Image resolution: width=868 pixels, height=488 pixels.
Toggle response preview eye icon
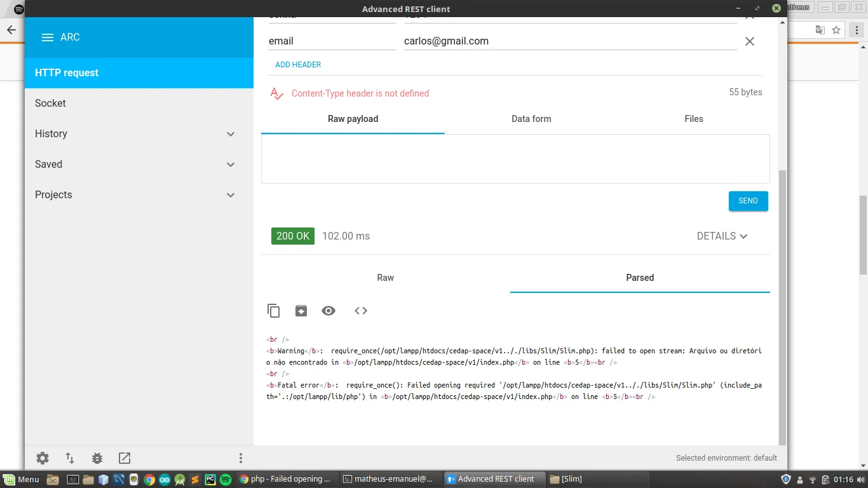tap(329, 311)
